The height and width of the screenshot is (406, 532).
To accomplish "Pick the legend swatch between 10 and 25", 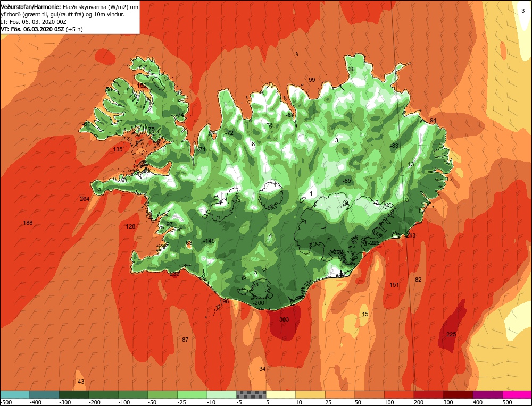I will (x=310, y=394).
